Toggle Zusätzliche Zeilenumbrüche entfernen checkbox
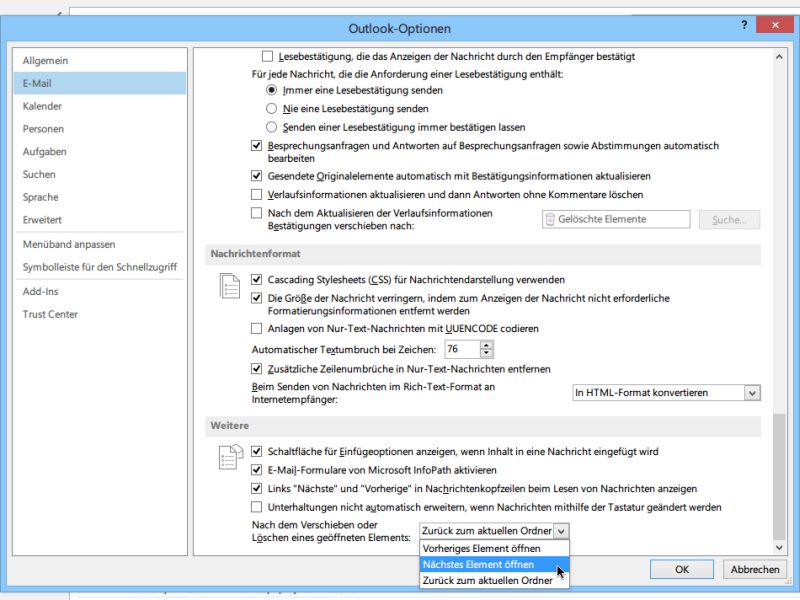The height and width of the screenshot is (600, 800). (x=257, y=368)
